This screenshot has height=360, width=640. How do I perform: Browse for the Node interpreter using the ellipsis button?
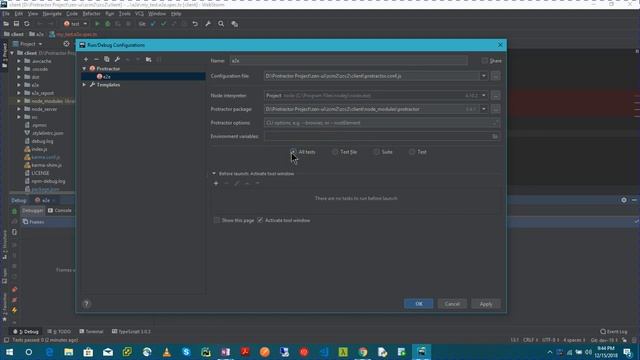[496, 96]
